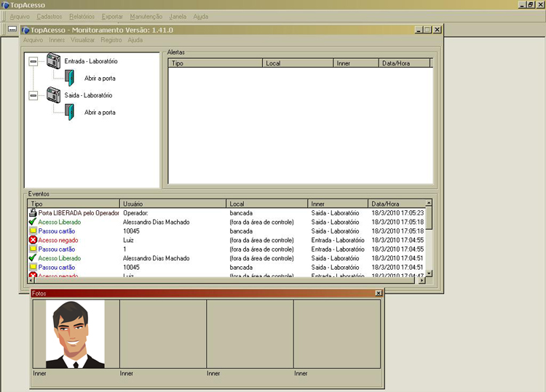Image resolution: width=546 pixels, height=392 pixels.
Task: Click the Eventos vertical scrollbar down arrow
Action: tap(429, 273)
